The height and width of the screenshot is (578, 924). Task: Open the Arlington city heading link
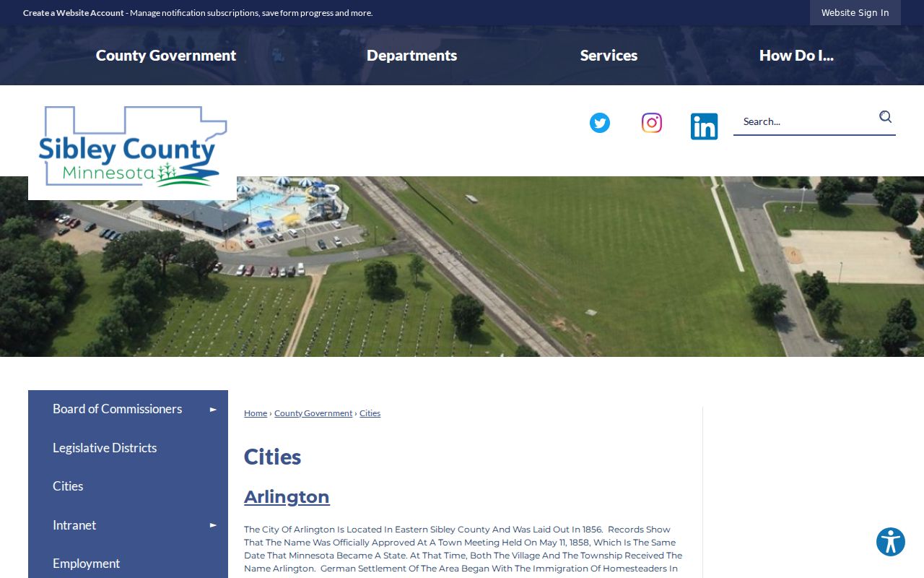(x=287, y=497)
